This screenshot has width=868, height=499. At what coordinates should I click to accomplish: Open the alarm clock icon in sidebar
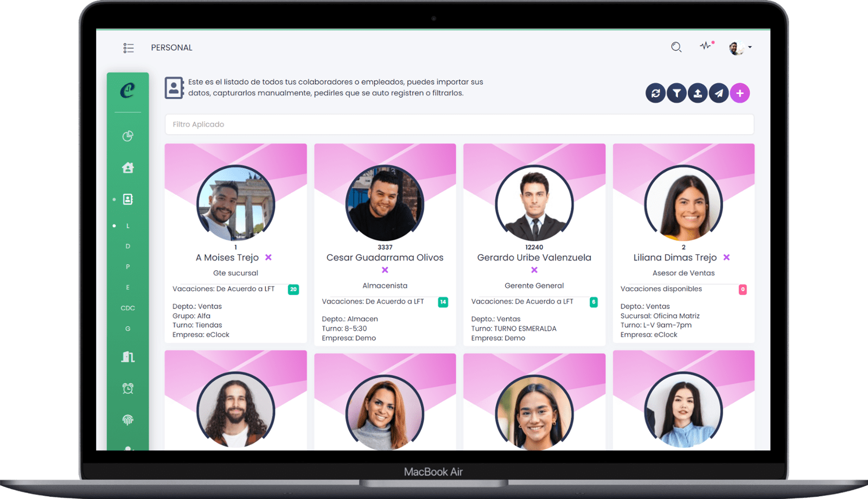tap(128, 388)
